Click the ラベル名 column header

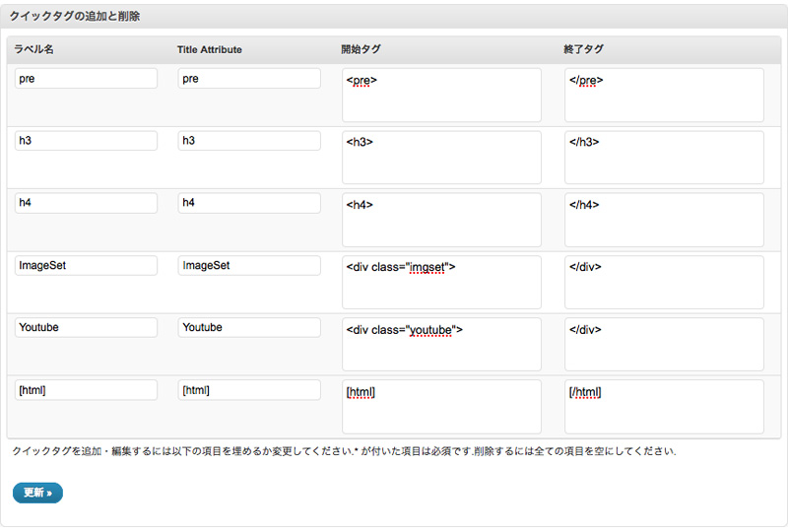(x=33, y=49)
